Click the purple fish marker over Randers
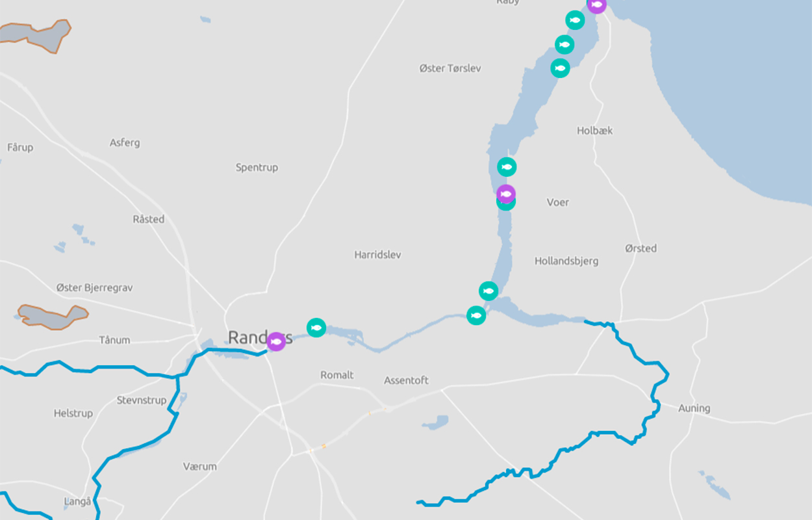The image size is (812, 520). pos(276,341)
